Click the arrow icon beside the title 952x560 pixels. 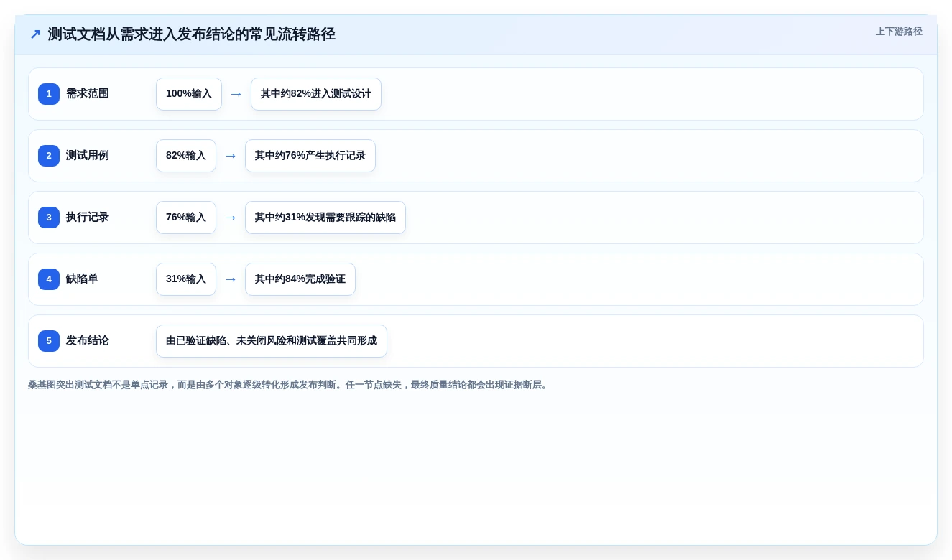(35, 34)
